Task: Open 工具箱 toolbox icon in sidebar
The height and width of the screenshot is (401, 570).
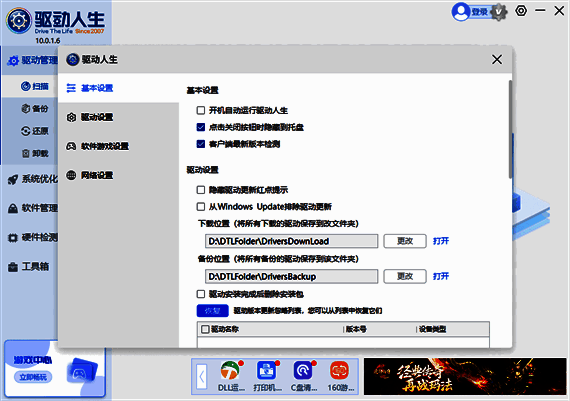Action: (x=13, y=267)
